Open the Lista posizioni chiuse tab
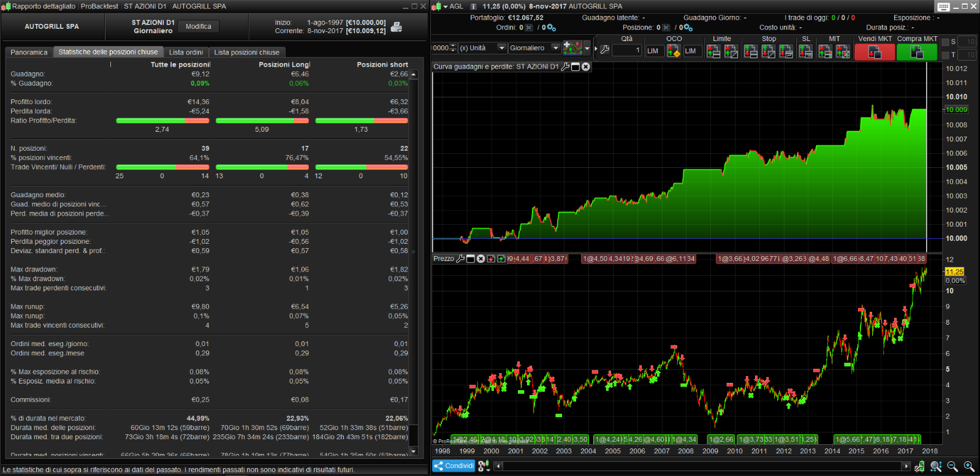The image size is (980, 476). pos(247,53)
